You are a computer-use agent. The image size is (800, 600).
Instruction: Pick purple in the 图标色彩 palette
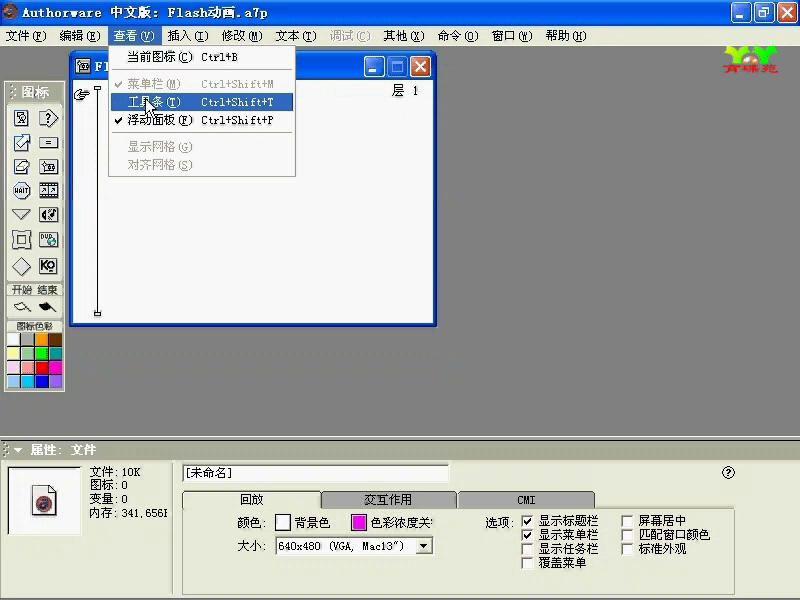point(55,381)
